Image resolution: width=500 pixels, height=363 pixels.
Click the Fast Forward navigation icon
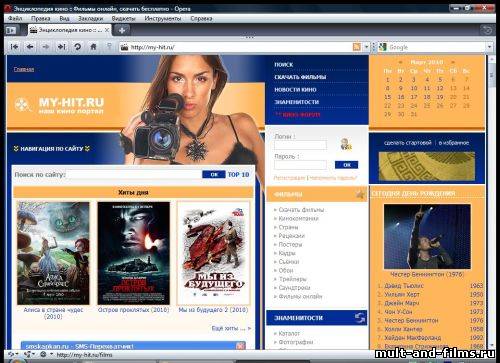pyautogui.click(x=62, y=47)
